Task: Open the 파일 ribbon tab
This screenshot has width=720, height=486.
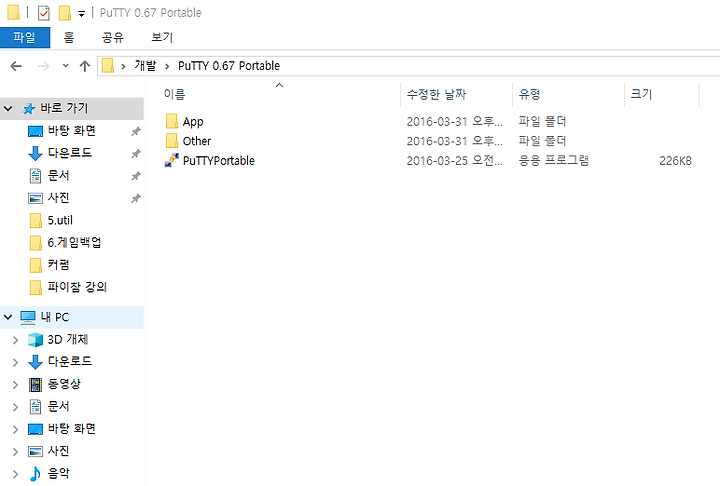Action: [x=25, y=37]
